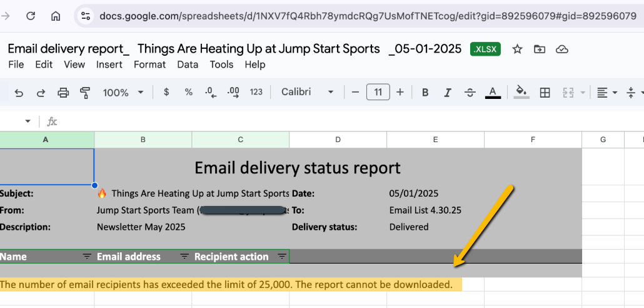Click the .XLSX file format badge

click(485, 49)
